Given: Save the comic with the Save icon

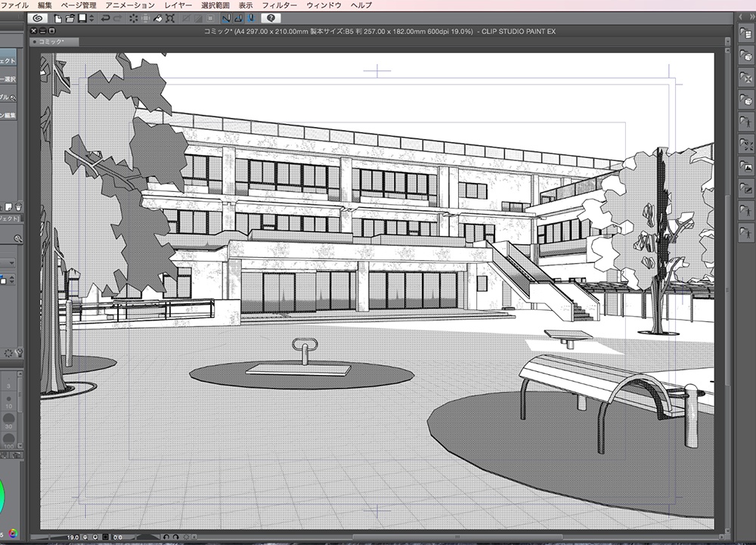Looking at the screenshot, I should click(82, 18).
